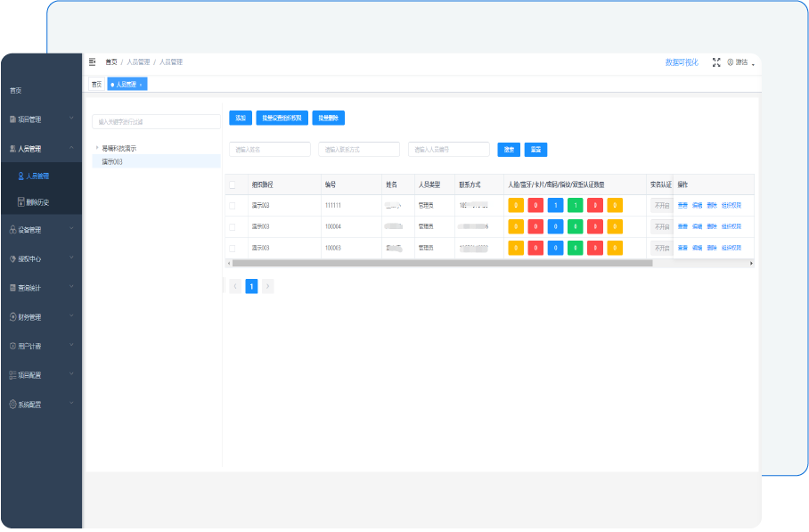Click the 授权中心 sidebar icon

click(12, 259)
